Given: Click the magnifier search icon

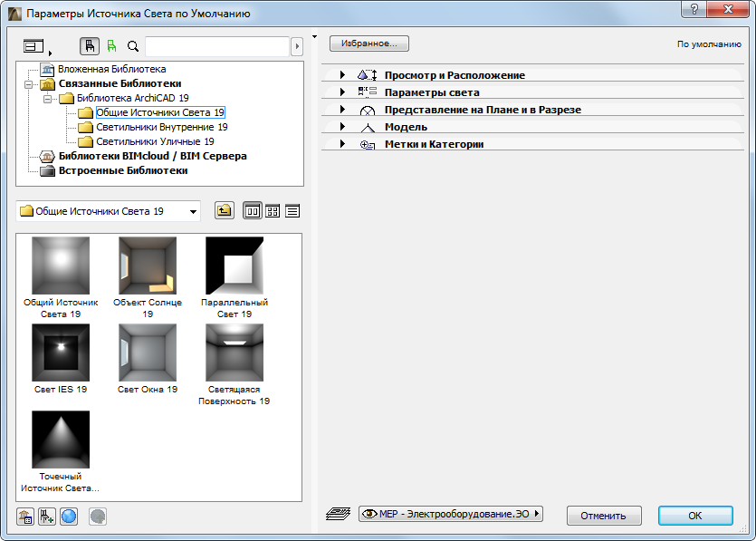Looking at the screenshot, I should pos(133,46).
